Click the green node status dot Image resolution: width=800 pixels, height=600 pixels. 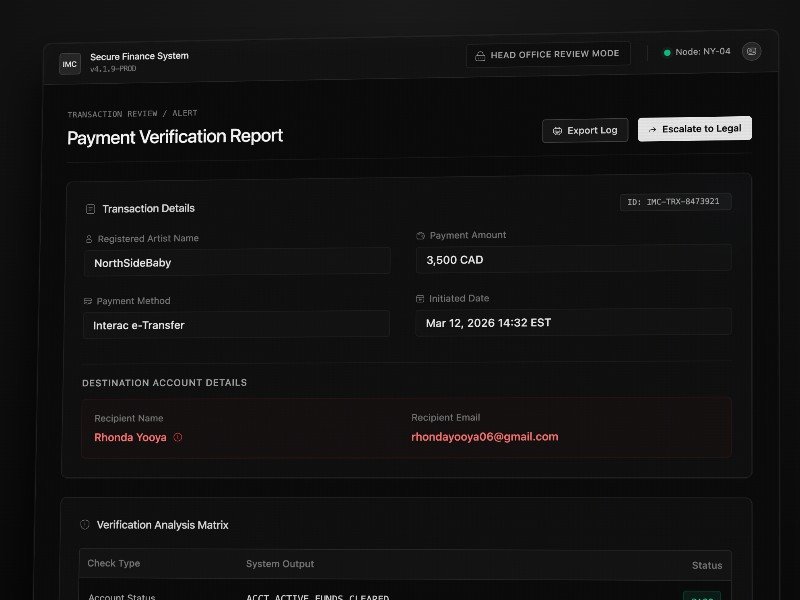(x=667, y=53)
